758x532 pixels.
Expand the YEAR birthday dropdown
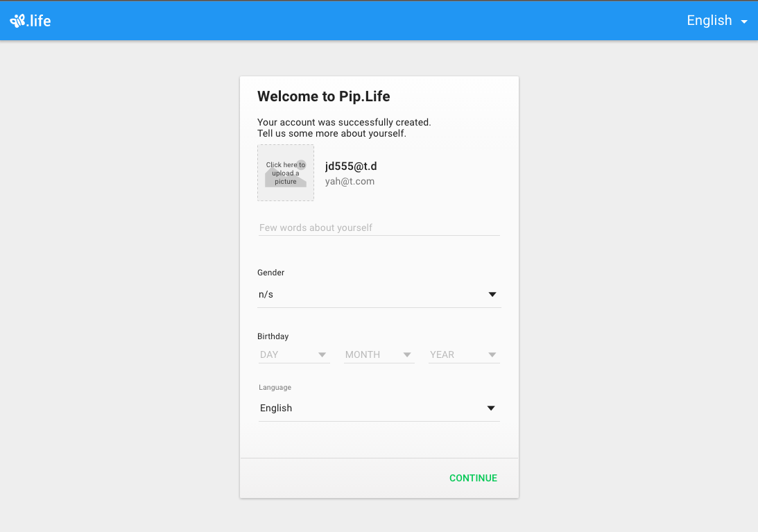click(464, 354)
